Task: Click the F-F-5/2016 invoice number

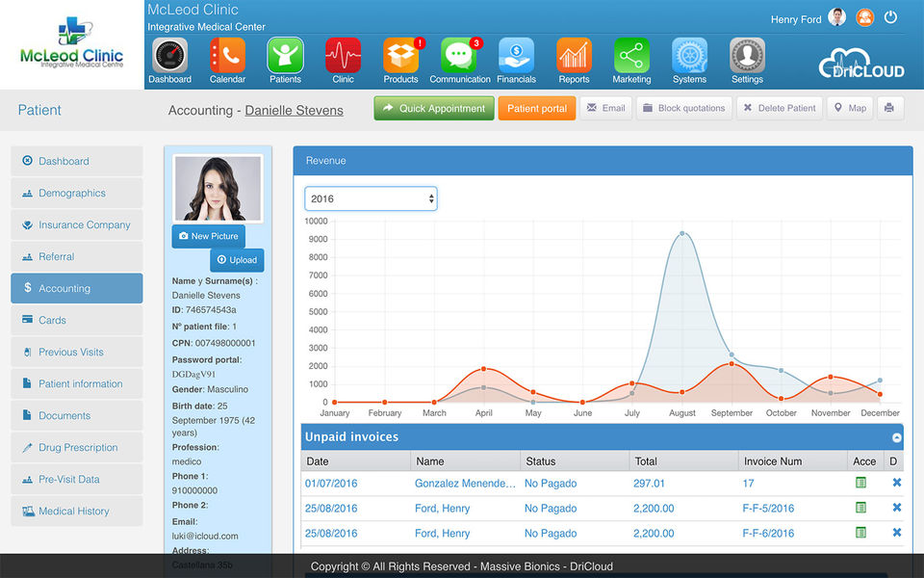Action: [768, 509]
